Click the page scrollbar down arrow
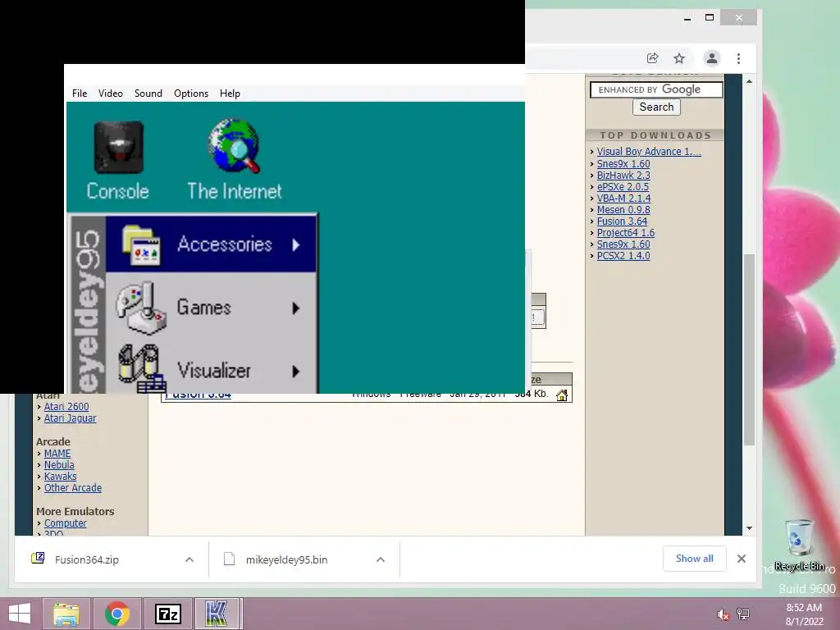 750,528
